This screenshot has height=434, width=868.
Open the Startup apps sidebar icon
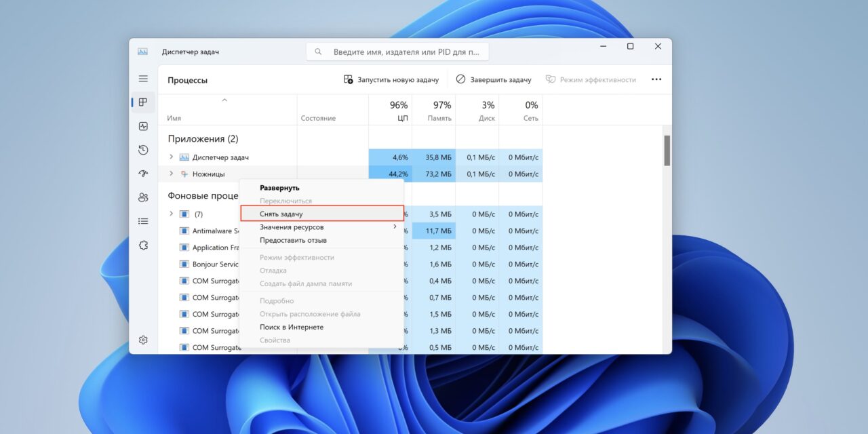click(x=143, y=174)
